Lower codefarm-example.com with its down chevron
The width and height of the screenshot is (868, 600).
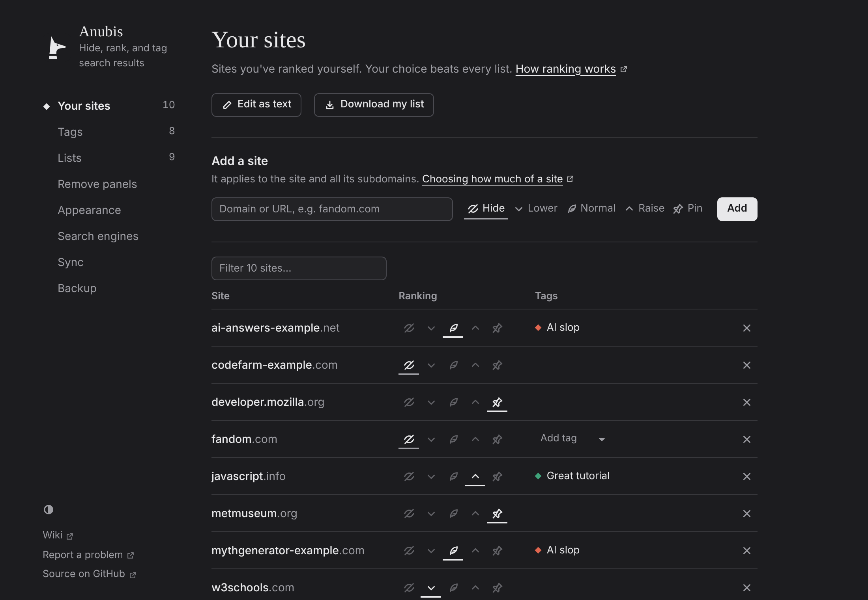pyautogui.click(x=431, y=365)
